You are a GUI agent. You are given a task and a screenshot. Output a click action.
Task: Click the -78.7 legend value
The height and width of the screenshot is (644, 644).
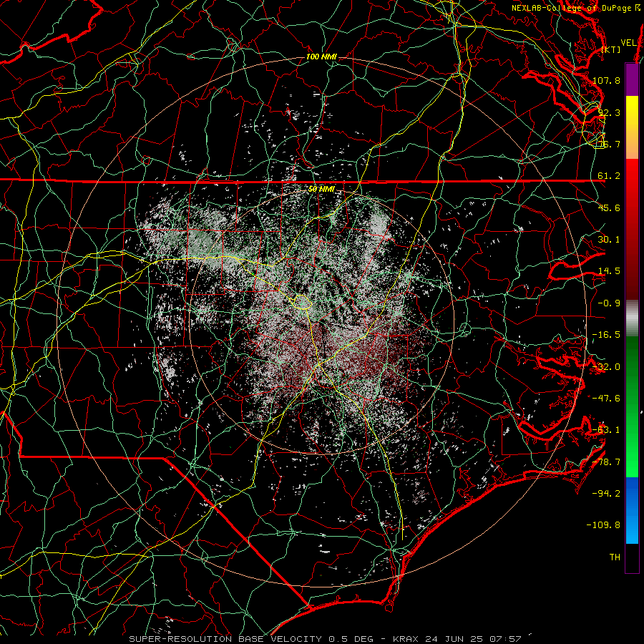click(x=607, y=462)
